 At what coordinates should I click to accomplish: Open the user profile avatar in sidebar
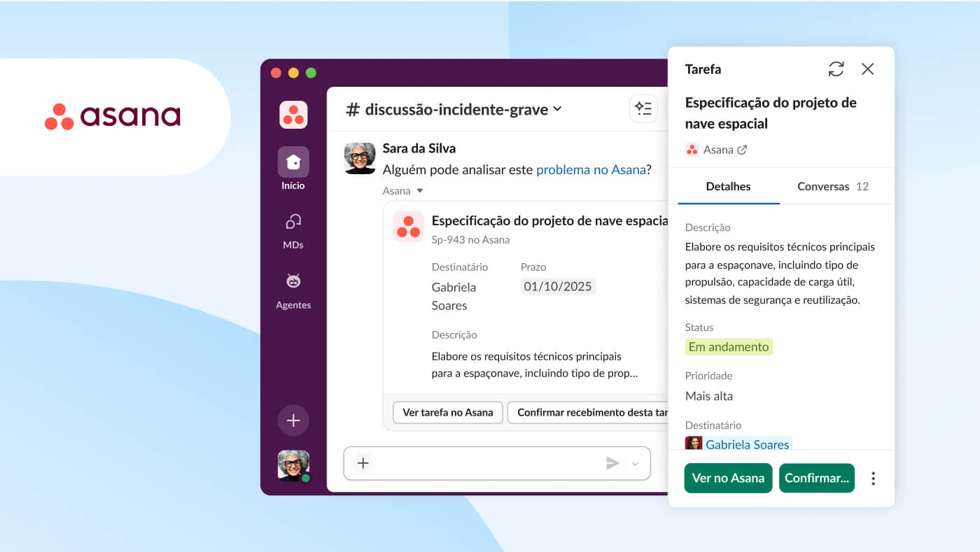pos(293,465)
